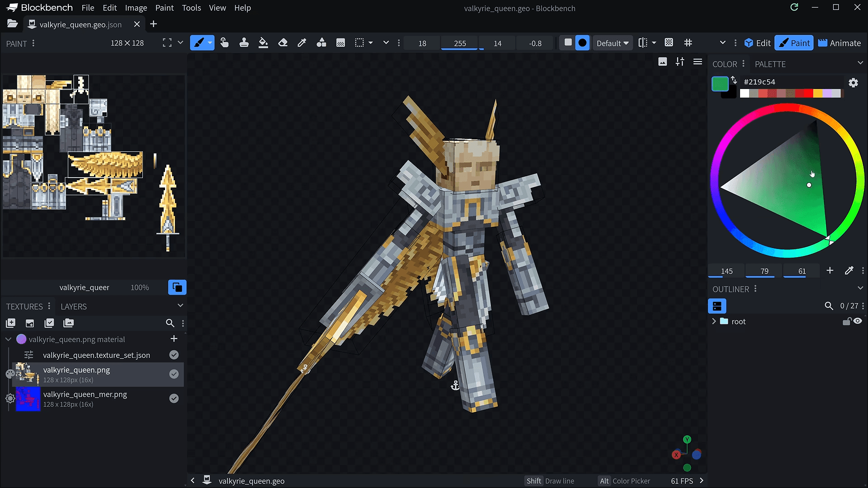This screenshot has height=488, width=868.
Task: Toggle outliner more options button
Action: (717, 306)
